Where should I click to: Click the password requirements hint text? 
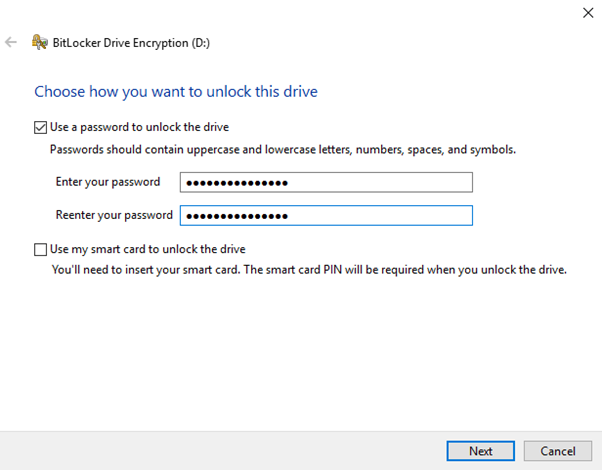283,149
